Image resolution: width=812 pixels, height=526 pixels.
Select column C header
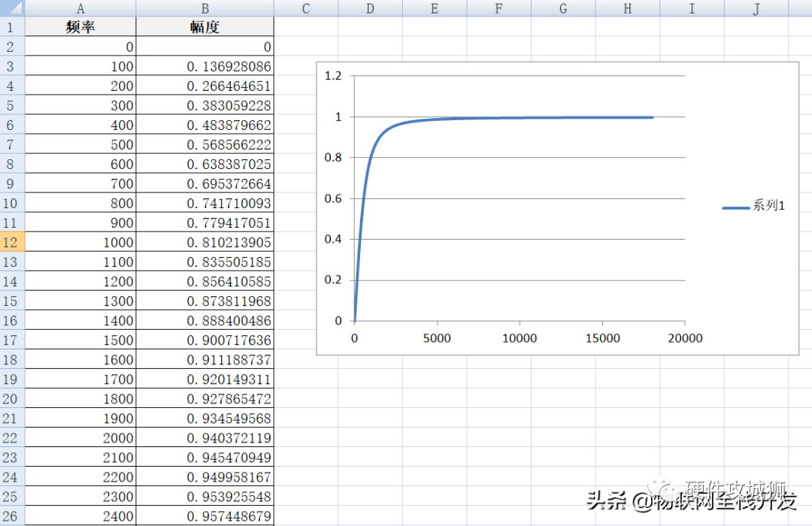click(306, 8)
